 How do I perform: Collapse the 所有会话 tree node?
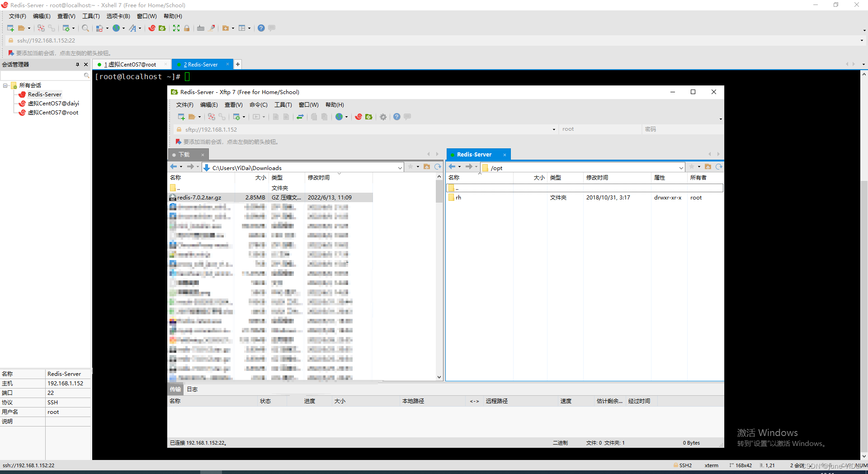pos(5,85)
